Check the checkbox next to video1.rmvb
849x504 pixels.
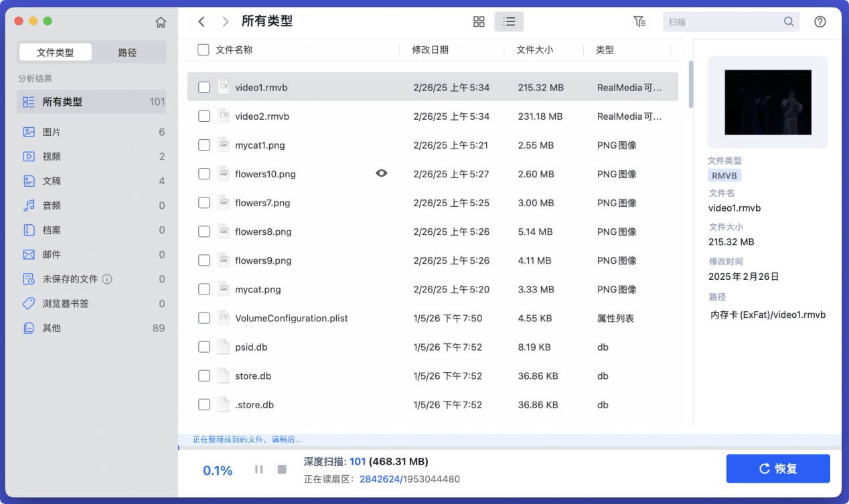[x=204, y=86]
